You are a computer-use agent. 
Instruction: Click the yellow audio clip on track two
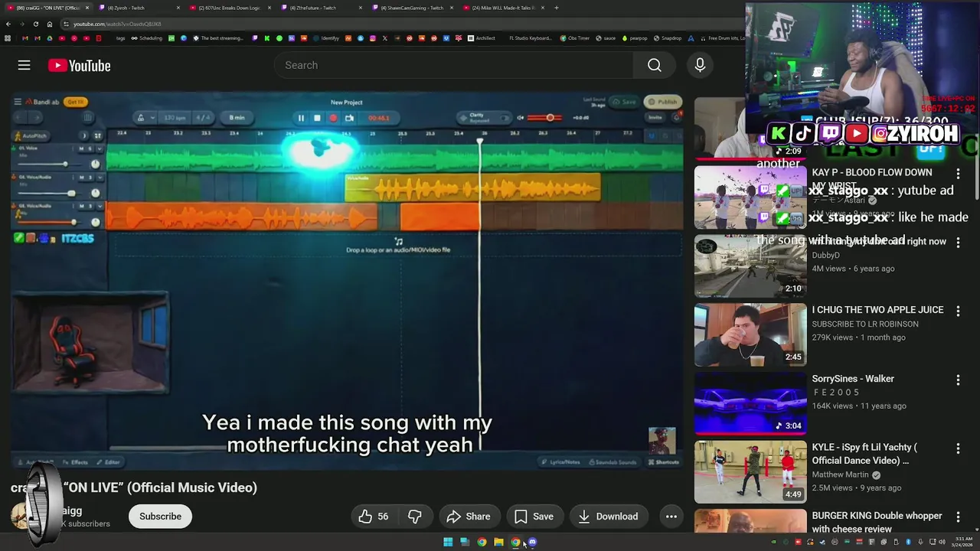(x=472, y=188)
